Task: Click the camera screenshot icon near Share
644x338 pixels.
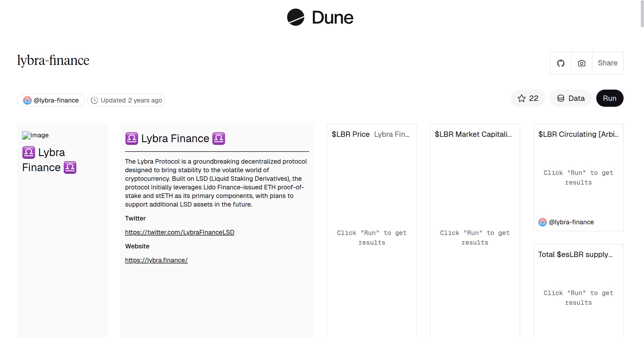Action: pos(581,63)
